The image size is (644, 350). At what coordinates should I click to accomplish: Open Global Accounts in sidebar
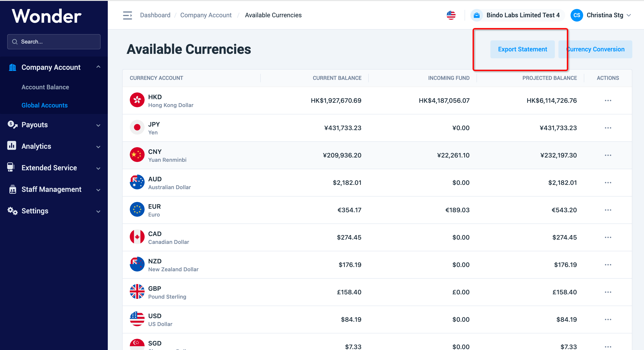(44, 105)
